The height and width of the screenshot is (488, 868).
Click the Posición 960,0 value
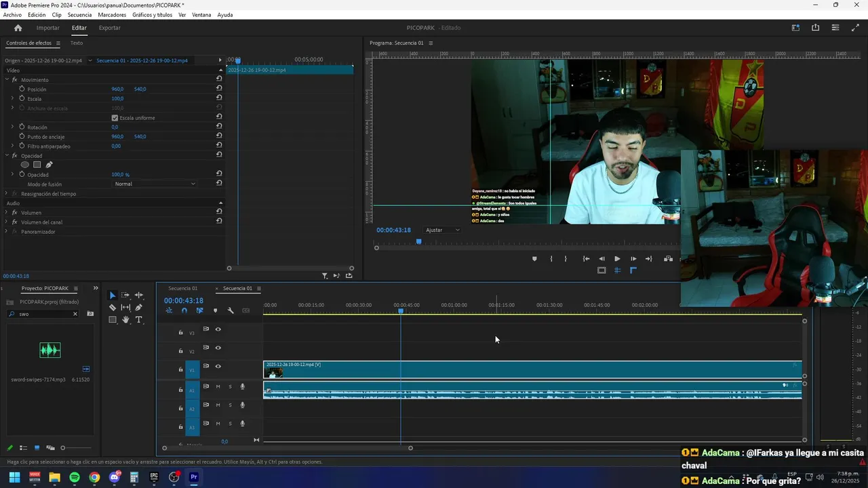click(x=117, y=89)
